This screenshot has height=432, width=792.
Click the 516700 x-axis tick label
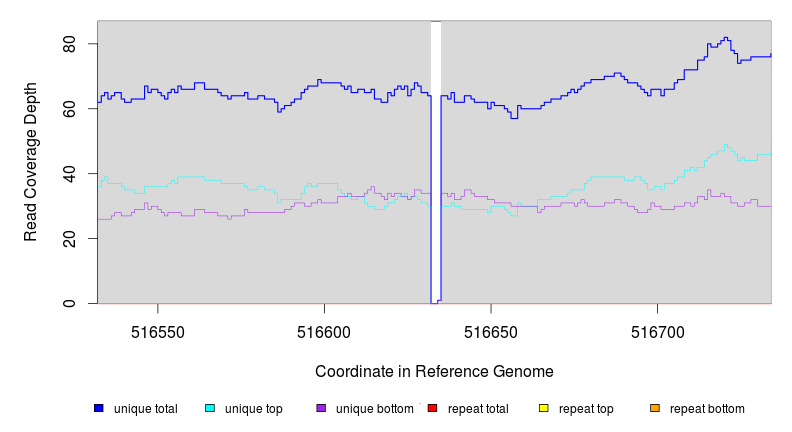point(657,332)
